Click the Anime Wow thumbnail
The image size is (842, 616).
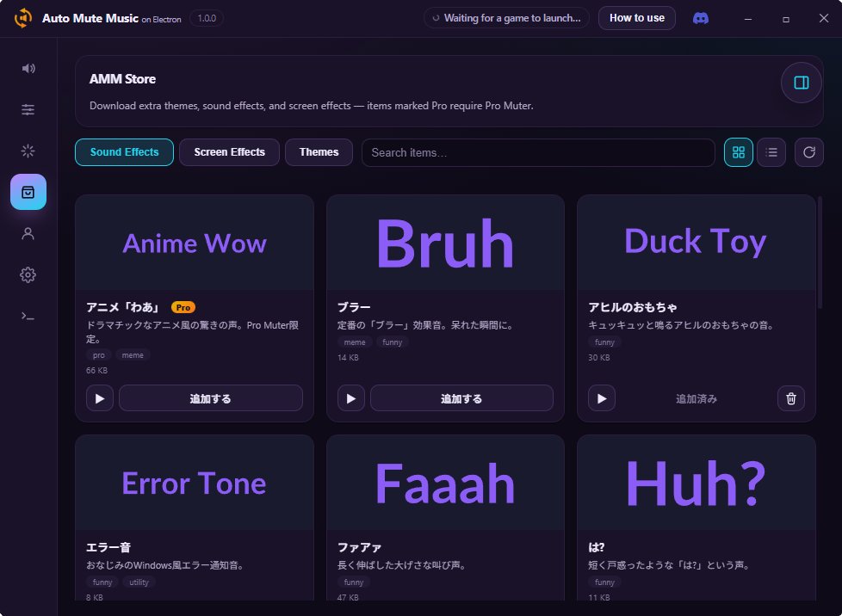click(x=195, y=243)
